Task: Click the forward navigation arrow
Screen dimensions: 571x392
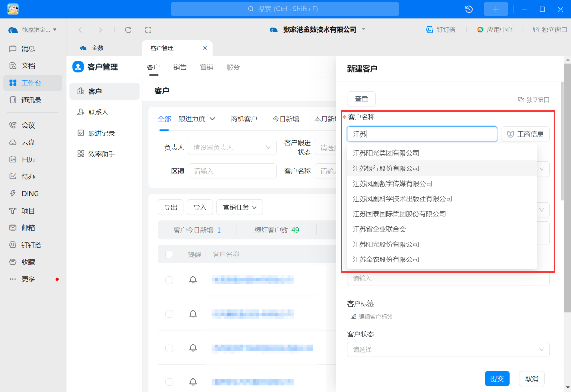Action: [100, 29]
